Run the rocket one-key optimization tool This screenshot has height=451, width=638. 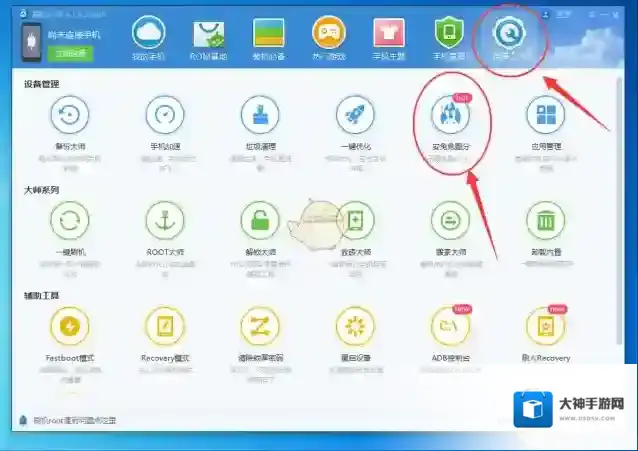click(355, 115)
